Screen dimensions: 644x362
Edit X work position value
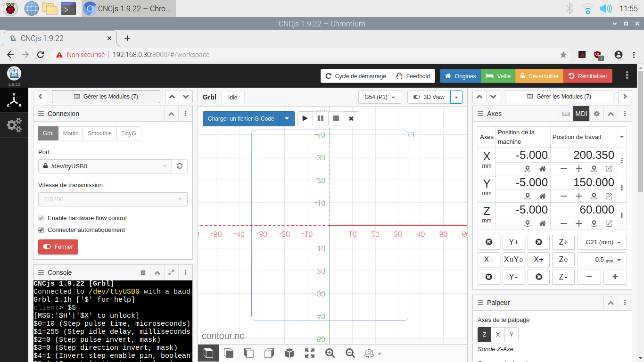[609, 169]
